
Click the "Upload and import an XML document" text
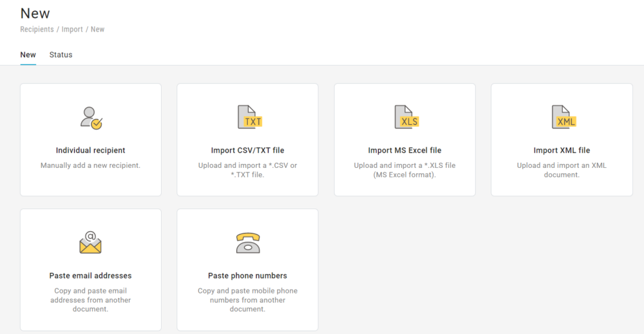point(562,170)
